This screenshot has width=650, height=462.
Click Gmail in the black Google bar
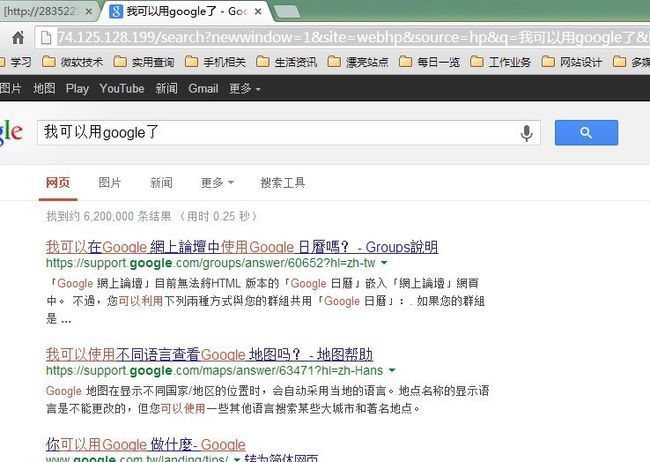pyautogui.click(x=203, y=88)
